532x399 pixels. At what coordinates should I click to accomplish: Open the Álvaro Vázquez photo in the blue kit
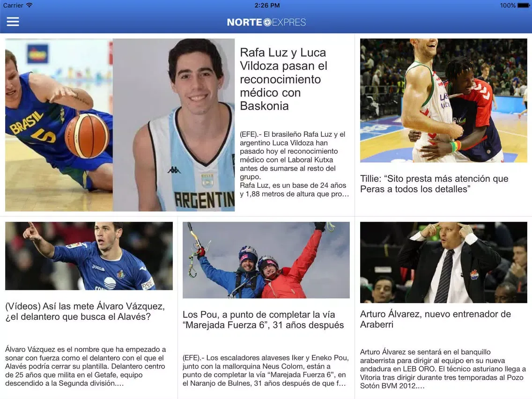coord(89,256)
